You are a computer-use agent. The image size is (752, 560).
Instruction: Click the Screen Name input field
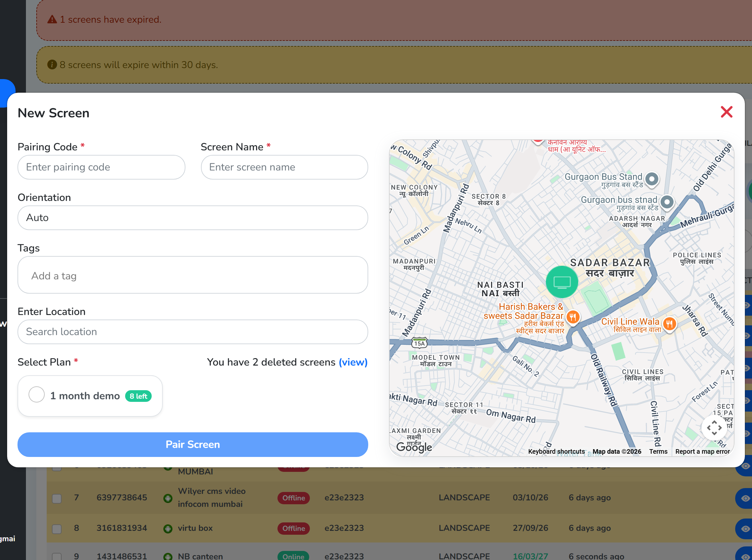[x=284, y=167]
